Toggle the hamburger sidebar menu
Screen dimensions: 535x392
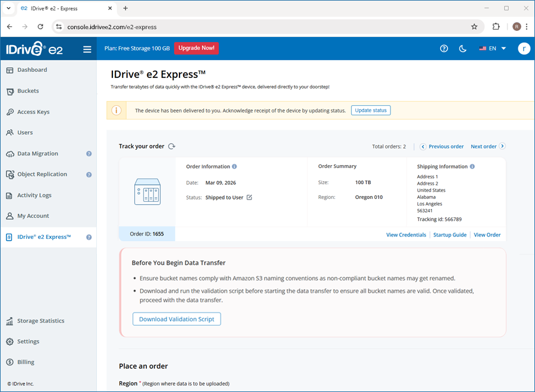[87, 49]
